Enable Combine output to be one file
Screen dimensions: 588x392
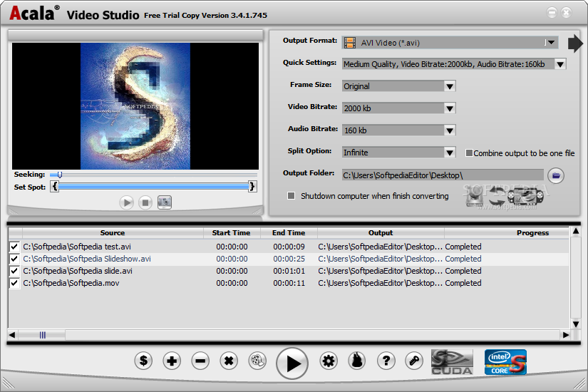(469, 153)
